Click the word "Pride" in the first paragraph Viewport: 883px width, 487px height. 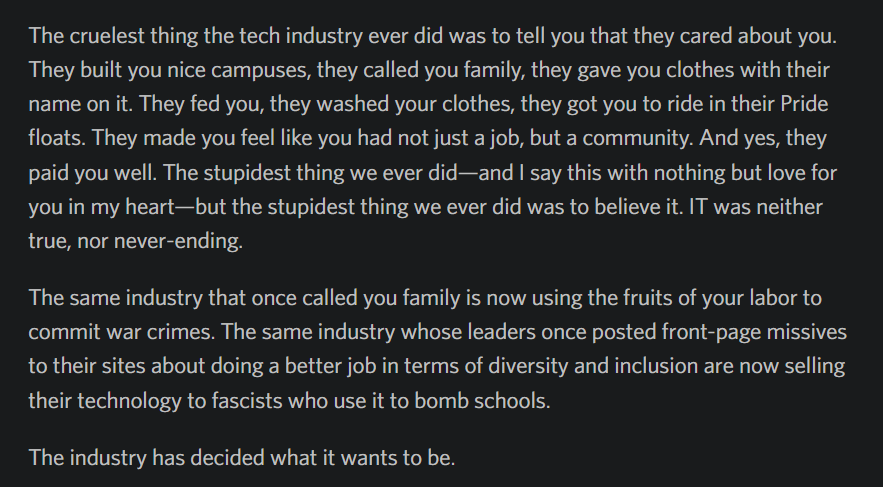click(803, 105)
